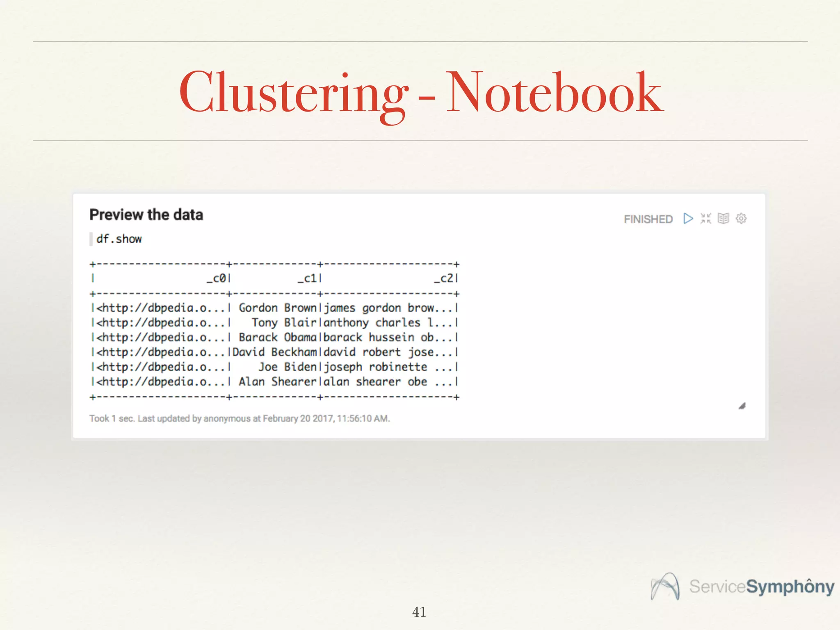Click the Barack Obama cell
The height and width of the screenshot is (630, 840).
278,338
